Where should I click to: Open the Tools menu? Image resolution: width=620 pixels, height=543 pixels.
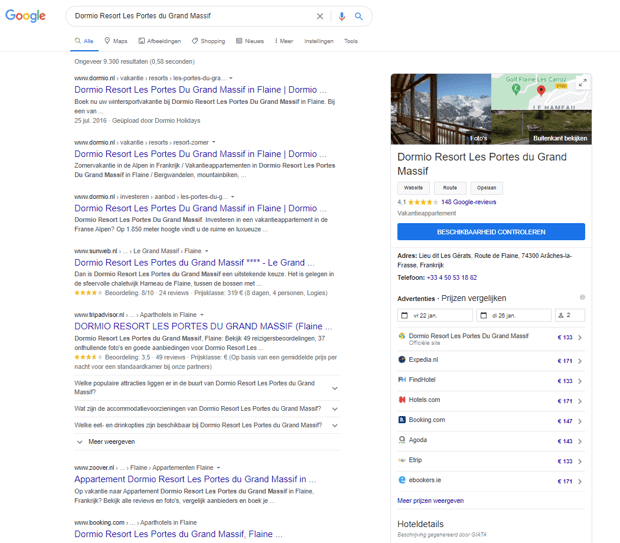point(351,41)
